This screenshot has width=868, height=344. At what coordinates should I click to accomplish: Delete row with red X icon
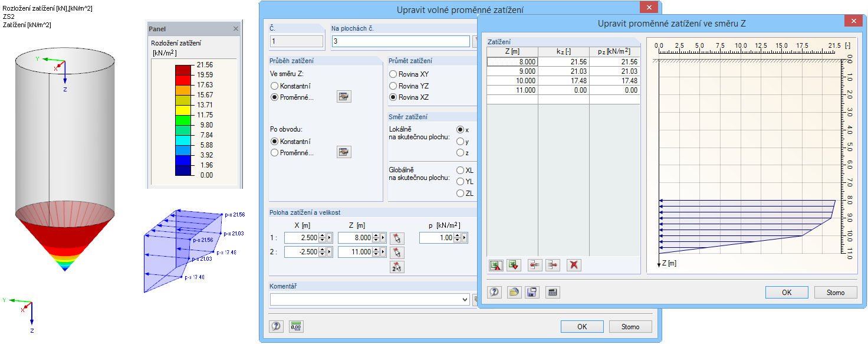pos(574,266)
